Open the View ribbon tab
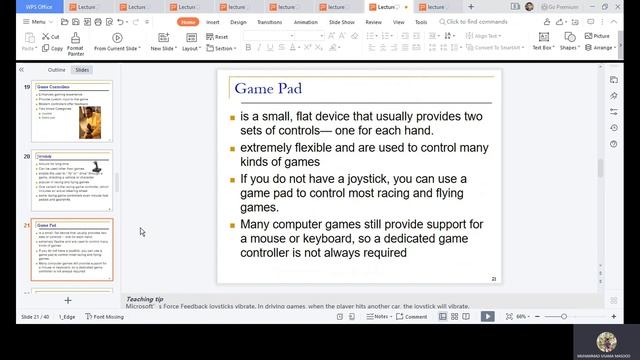 [x=398, y=22]
